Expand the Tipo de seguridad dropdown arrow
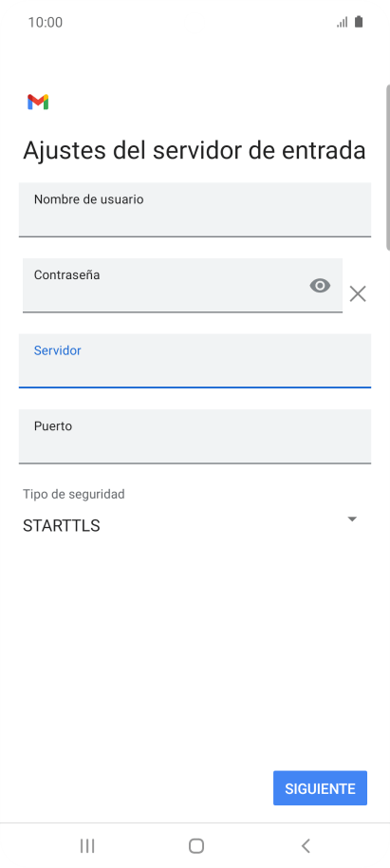 pyautogui.click(x=352, y=519)
